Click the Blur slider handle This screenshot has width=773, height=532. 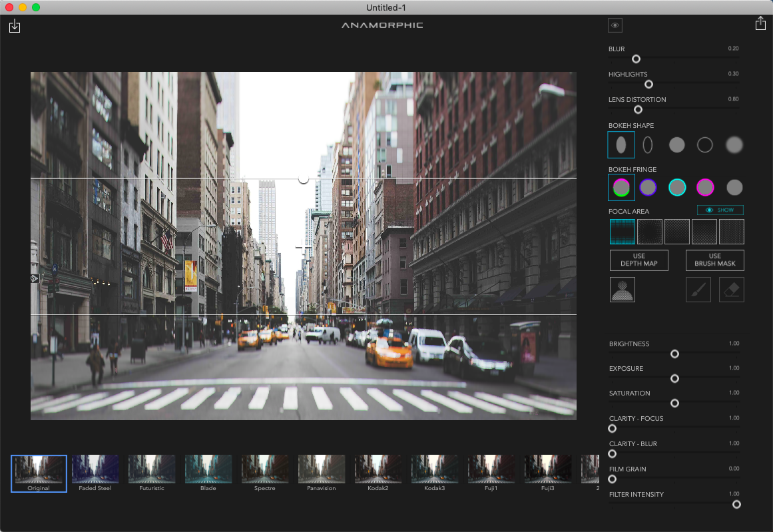[x=636, y=59]
